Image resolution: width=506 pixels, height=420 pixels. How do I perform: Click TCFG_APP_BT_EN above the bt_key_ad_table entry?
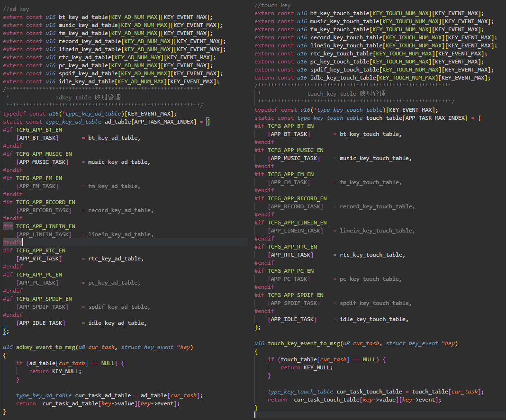(x=39, y=130)
